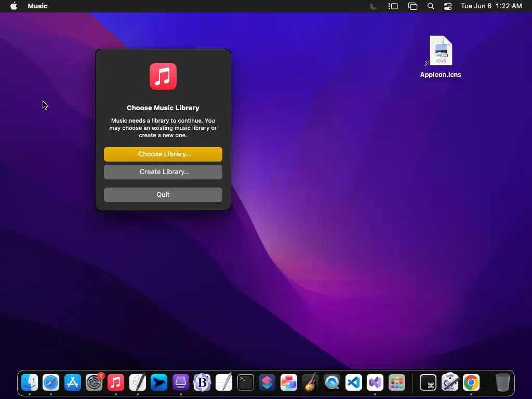Open Stage Manager windows icon in menu bar
532x399 pixels.
pyautogui.click(x=413, y=6)
